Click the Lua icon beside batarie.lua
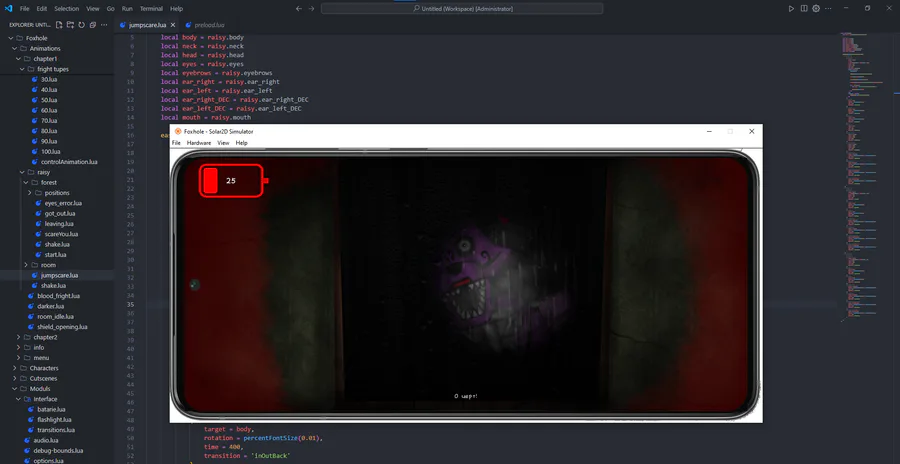This screenshot has height=464, width=900. coord(32,409)
